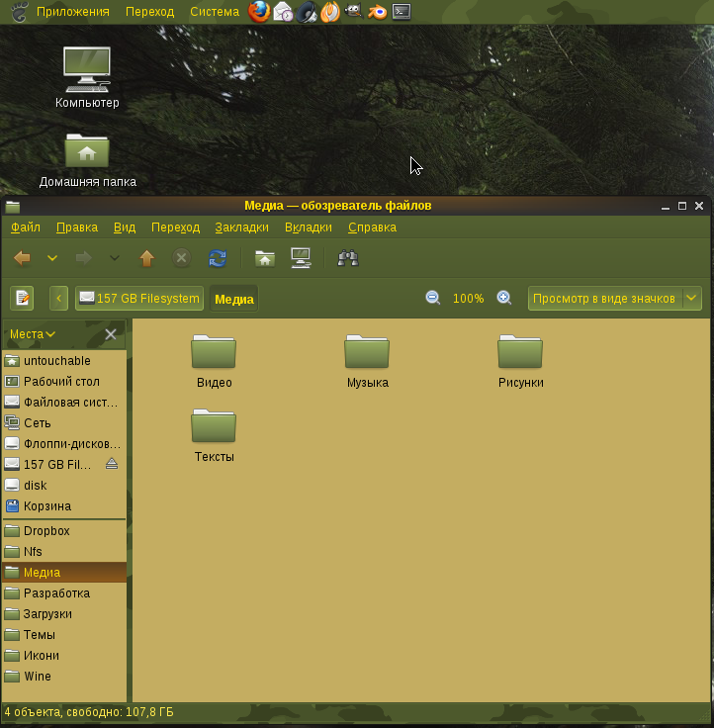The width and height of the screenshot is (714, 728).
Task: Select the Музыка folder
Action: (x=367, y=361)
